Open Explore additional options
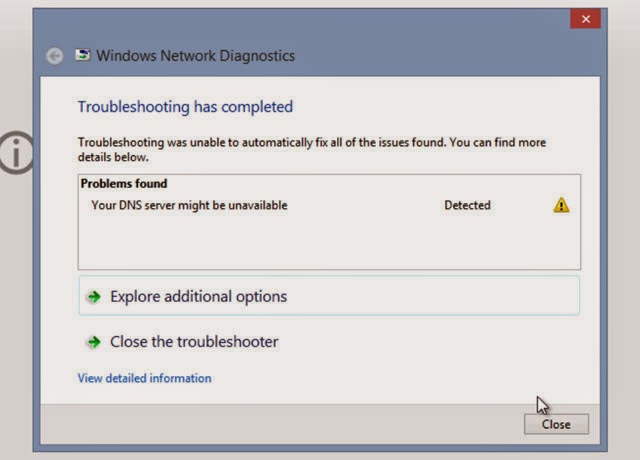Screen dimensions: 640x460 point(329,296)
